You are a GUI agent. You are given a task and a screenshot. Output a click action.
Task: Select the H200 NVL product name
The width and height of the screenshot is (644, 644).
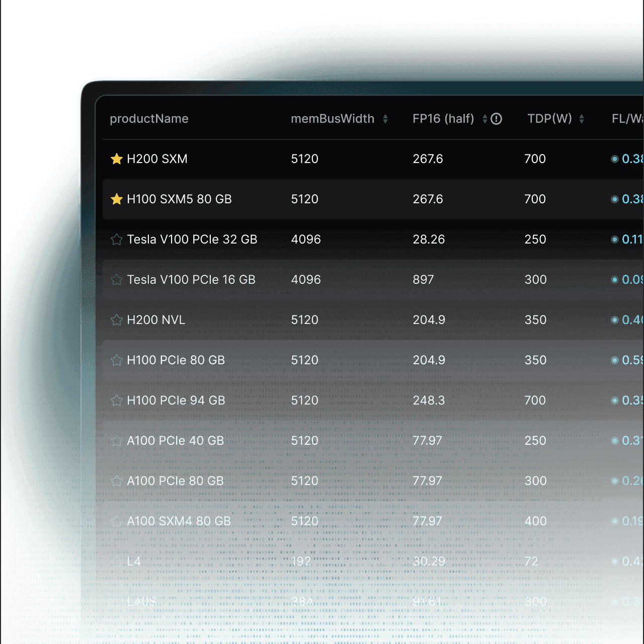tap(156, 320)
